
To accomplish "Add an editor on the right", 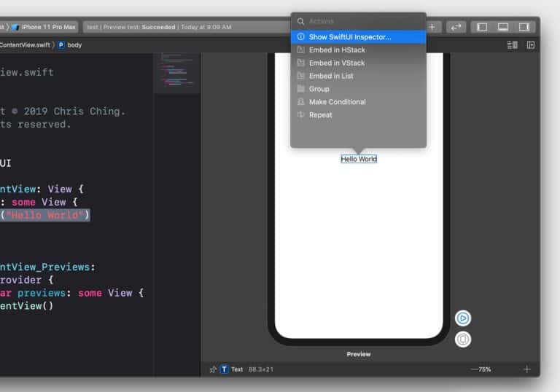I will pos(531,45).
